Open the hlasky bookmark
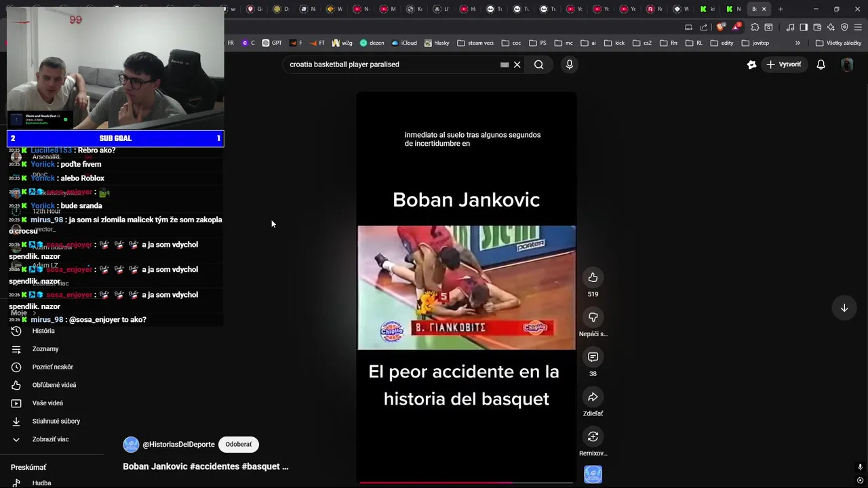The width and height of the screenshot is (868, 488). point(437,43)
